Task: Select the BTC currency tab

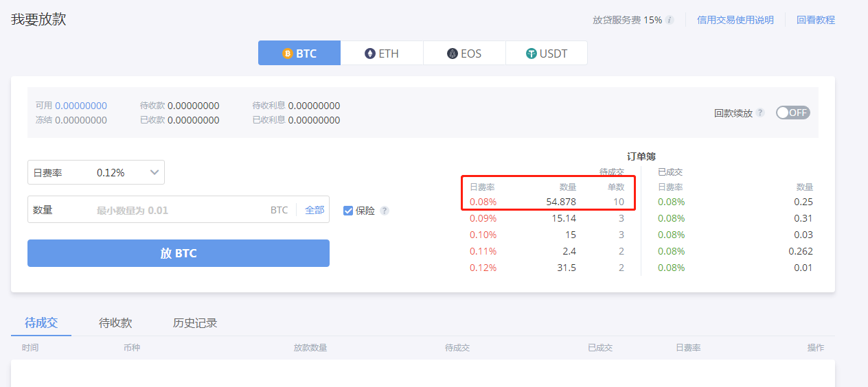Action: 299,53
